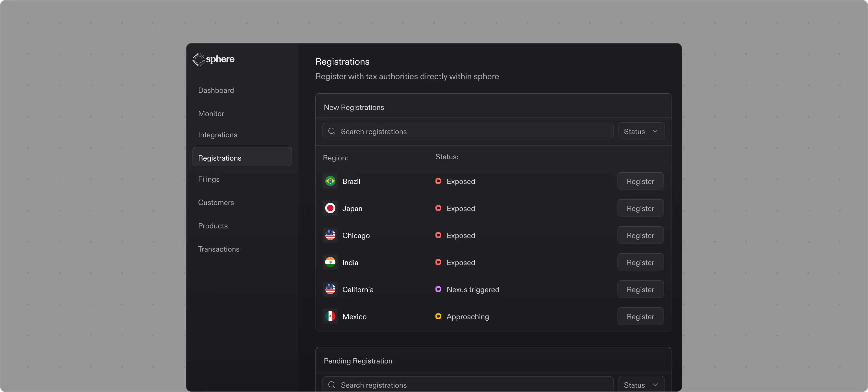The width and height of the screenshot is (868, 392).
Task: Click the sphere logo icon
Action: (x=199, y=59)
